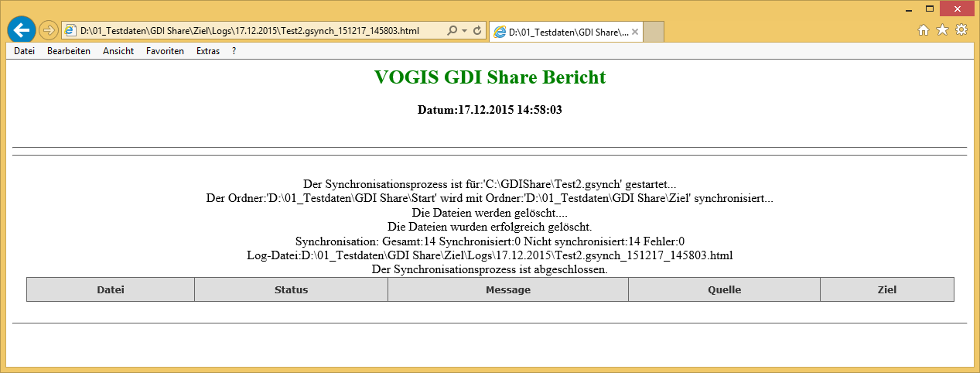Viewport: 980px width, 373px height.
Task: Click the Log-Datei path line
Action: coord(490,255)
